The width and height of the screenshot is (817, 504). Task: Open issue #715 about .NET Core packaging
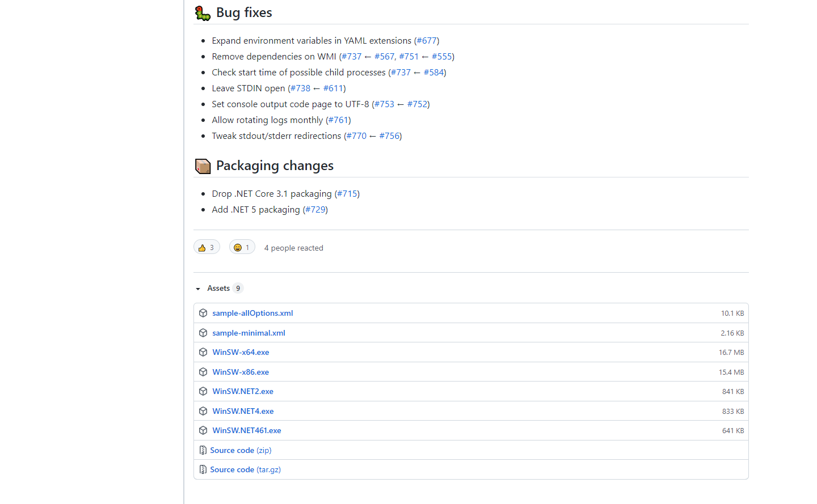pyautogui.click(x=347, y=194)
